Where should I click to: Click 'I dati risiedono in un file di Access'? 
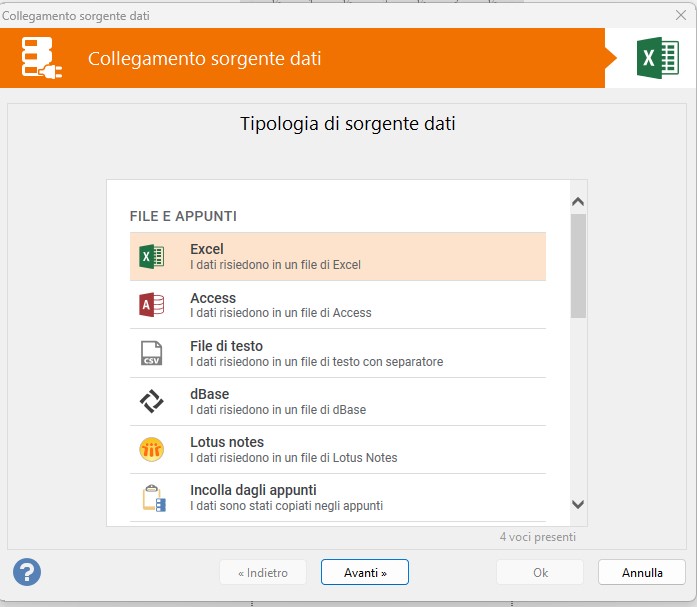280,313
